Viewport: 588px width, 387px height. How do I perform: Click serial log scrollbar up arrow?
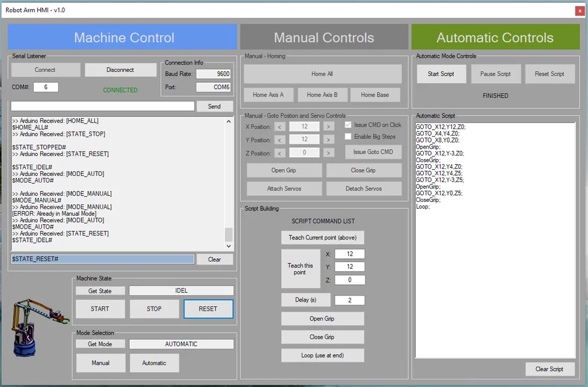(x=229, y=121)
